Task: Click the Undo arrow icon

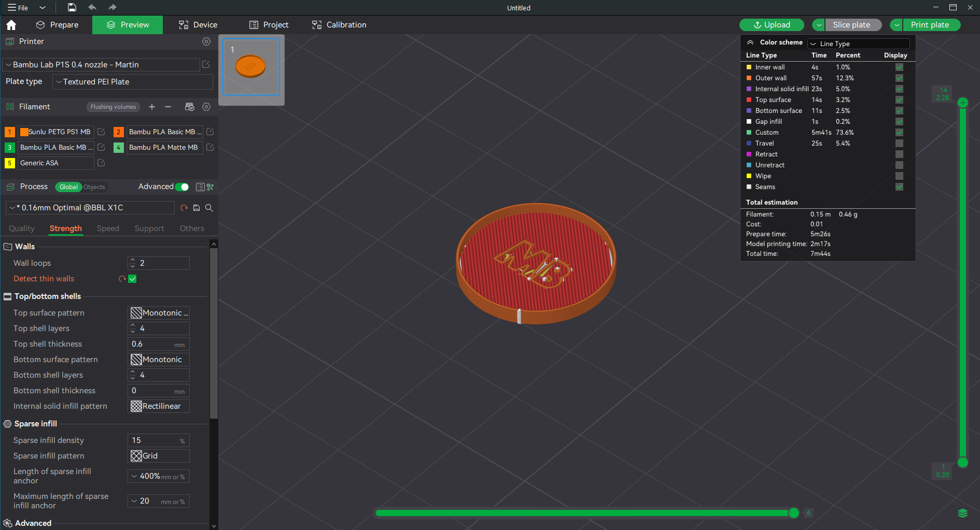Action: click(x=92, y=7)
